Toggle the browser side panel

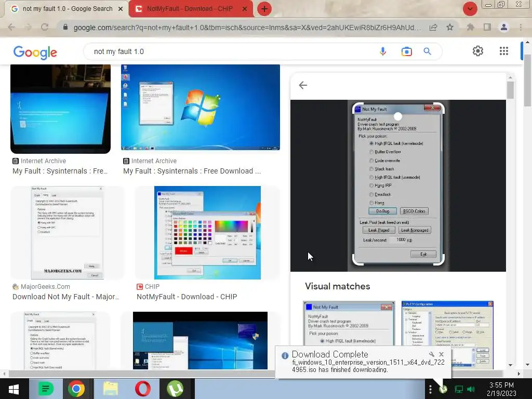click(x=487, y=27)
